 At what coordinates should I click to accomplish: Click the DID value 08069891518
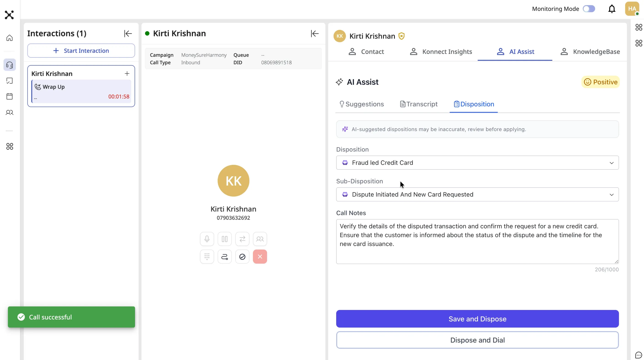coord(276,62)
